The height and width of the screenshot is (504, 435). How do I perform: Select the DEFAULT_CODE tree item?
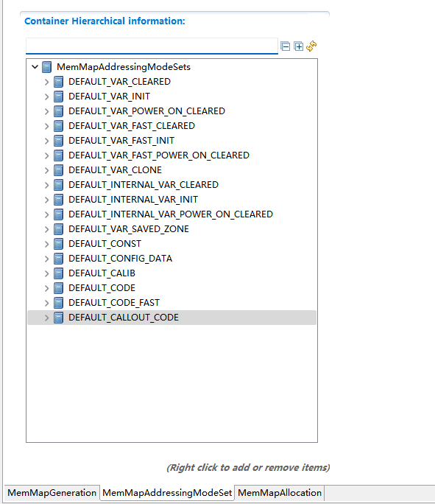(x=102, y=288)
